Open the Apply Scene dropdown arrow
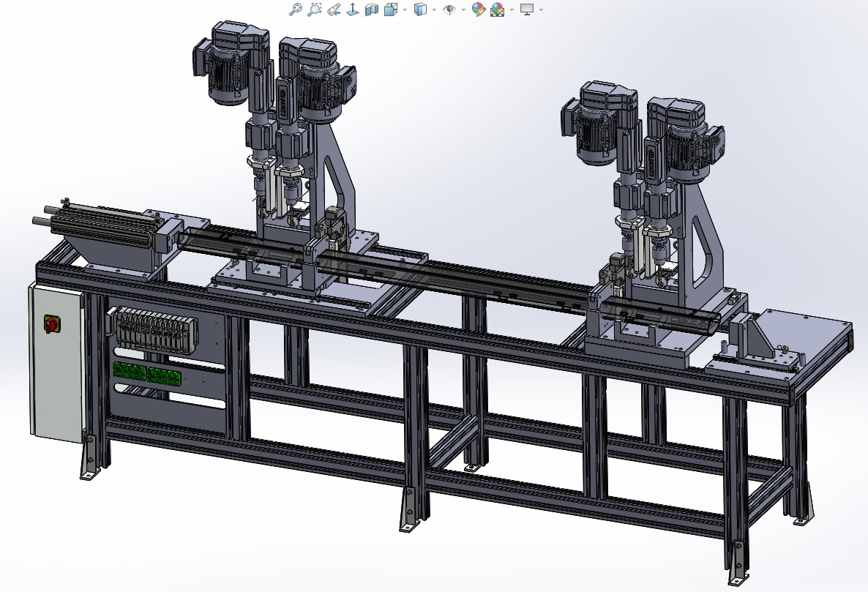868x592 pixels. click(512, 10)
